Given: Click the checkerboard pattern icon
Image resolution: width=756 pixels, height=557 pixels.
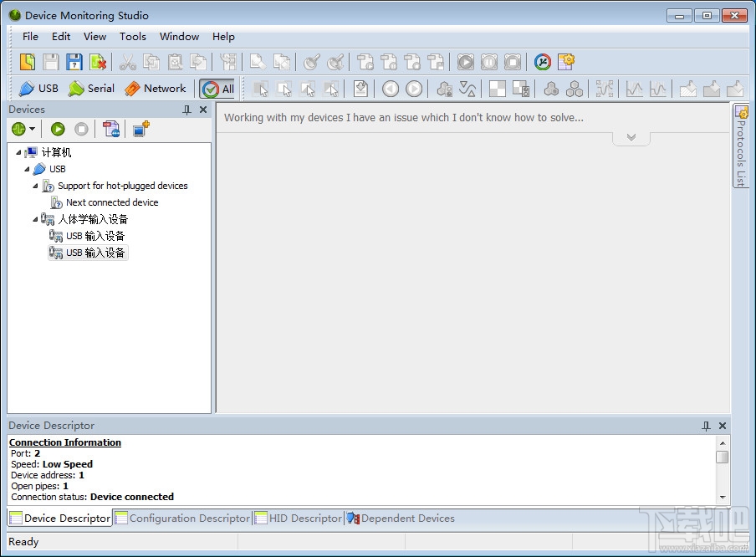Looking at the screenshot, I should tap(497, 89).
